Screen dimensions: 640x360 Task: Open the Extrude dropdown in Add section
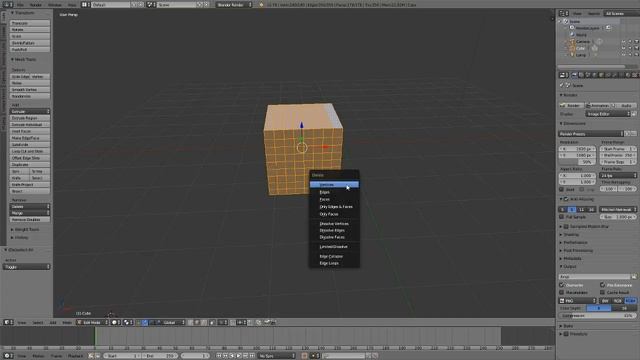coord(30,111)
